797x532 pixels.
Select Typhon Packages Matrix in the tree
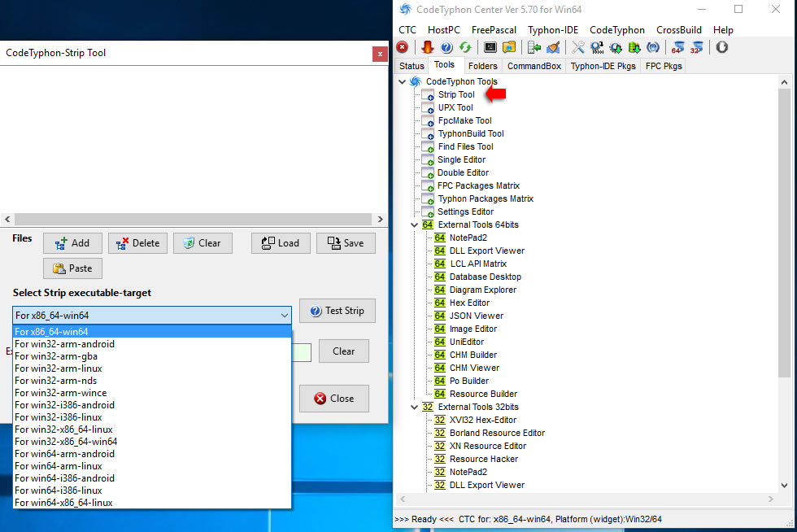486,198
